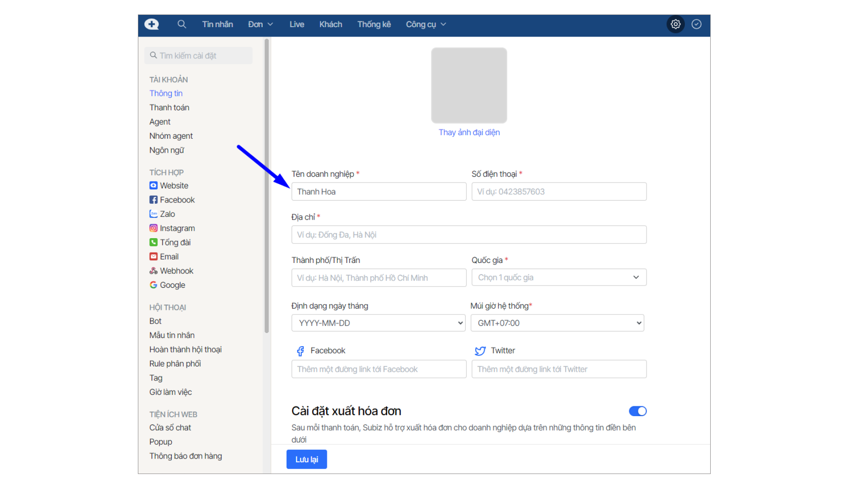
Task: Open the Thống kê tab
Action: pyautogui.click(x=374, y=24)
